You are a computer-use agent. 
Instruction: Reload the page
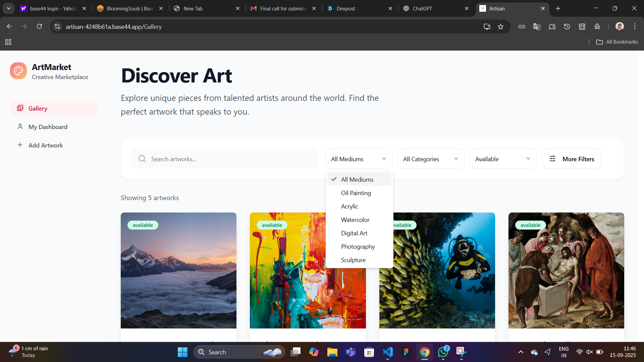pyautogui.click(x=39, y=26)
